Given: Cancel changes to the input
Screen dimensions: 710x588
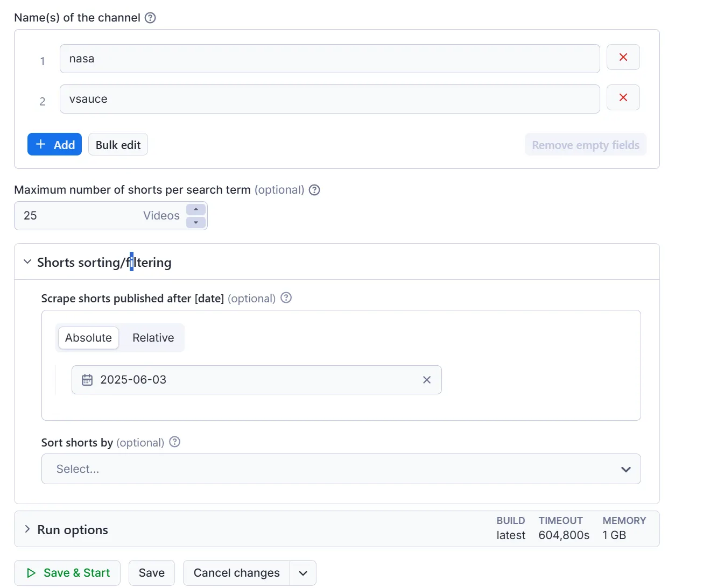Looking at the screenshot, I should (x=236, y=573).
